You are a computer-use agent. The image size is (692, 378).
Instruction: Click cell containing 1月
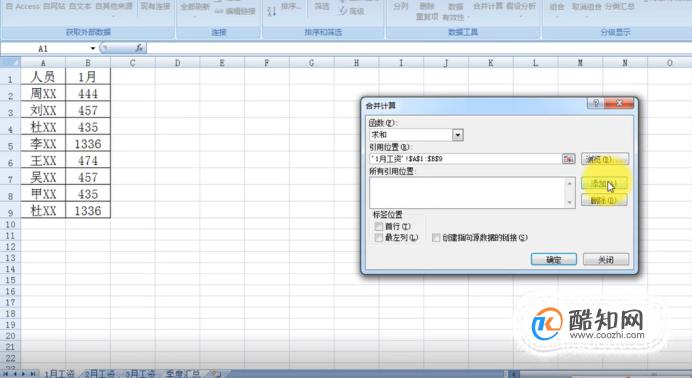(x=88, y=77)
